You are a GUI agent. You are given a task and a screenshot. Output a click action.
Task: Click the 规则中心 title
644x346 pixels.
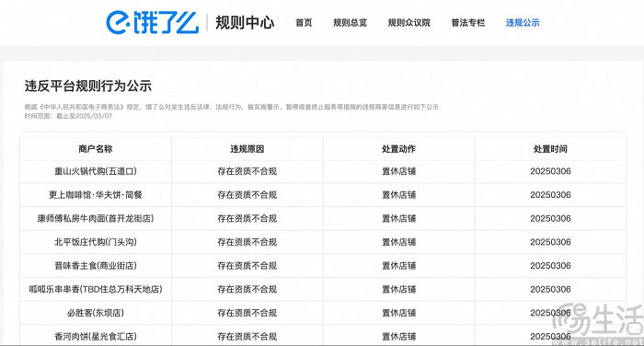click(x=245, y=23)
